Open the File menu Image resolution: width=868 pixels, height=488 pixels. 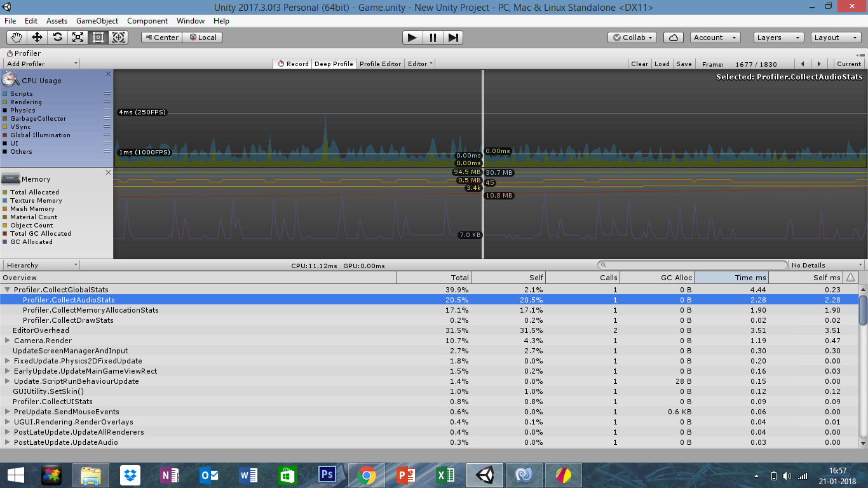(x=10, y=21)
